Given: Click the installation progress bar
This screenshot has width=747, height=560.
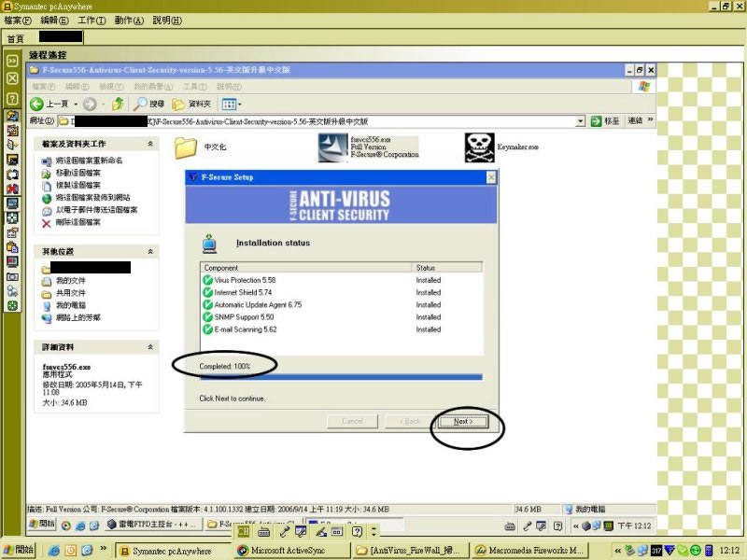Looking at the screenshot, I should 341,377.
